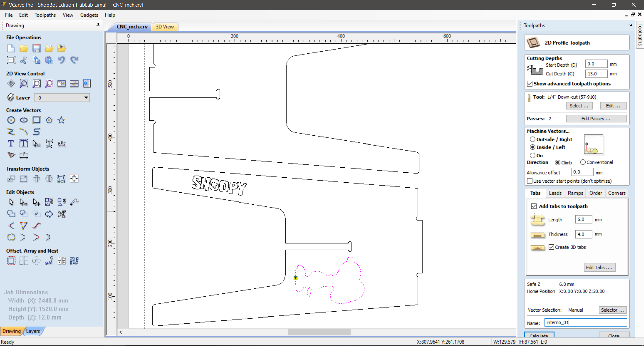Screen dimensions: 644x346
Task: Select the Pan view tool
Action: pos(11,83)
